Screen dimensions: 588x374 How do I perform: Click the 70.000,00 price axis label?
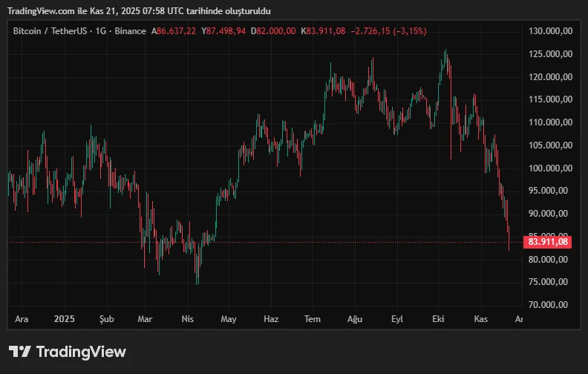(549, 305)
